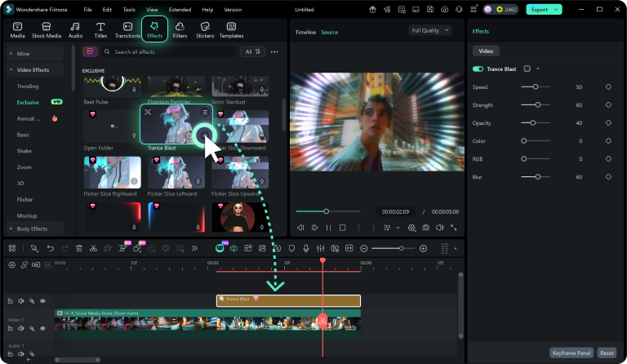Screen dimensions: 627x364
Task: Select the Flicker Slice Leftward effect thumbnail
Action: coord(176,172)
